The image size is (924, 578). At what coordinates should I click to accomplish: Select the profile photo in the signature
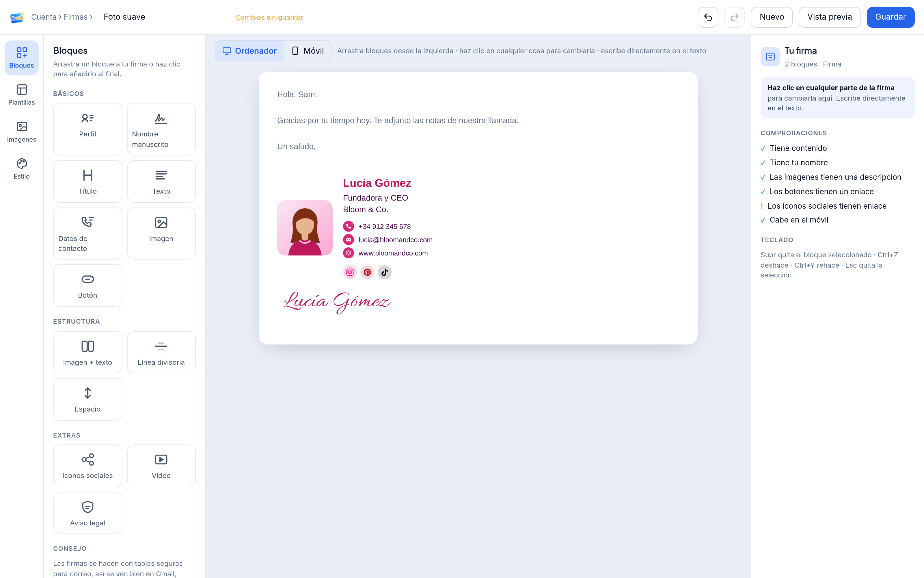[305, 228]
